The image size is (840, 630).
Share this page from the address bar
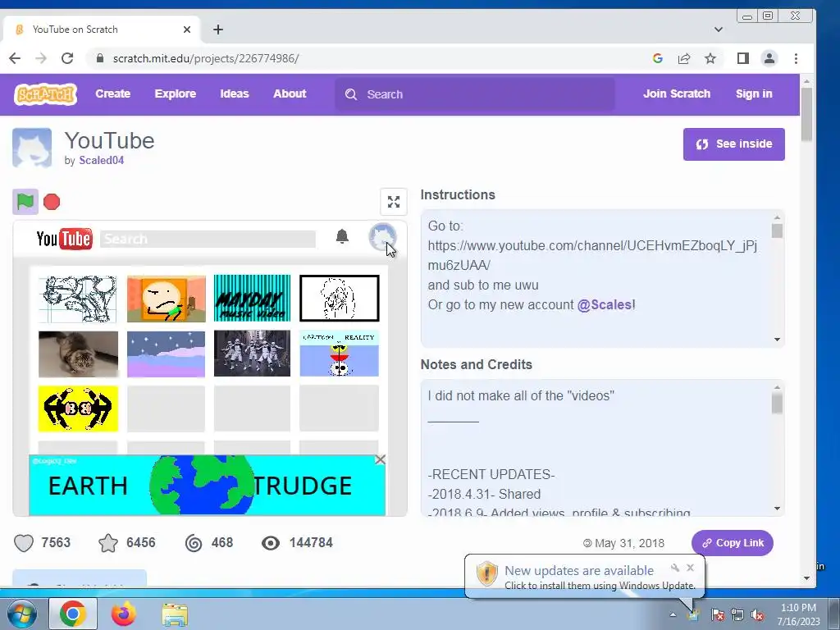684,58
